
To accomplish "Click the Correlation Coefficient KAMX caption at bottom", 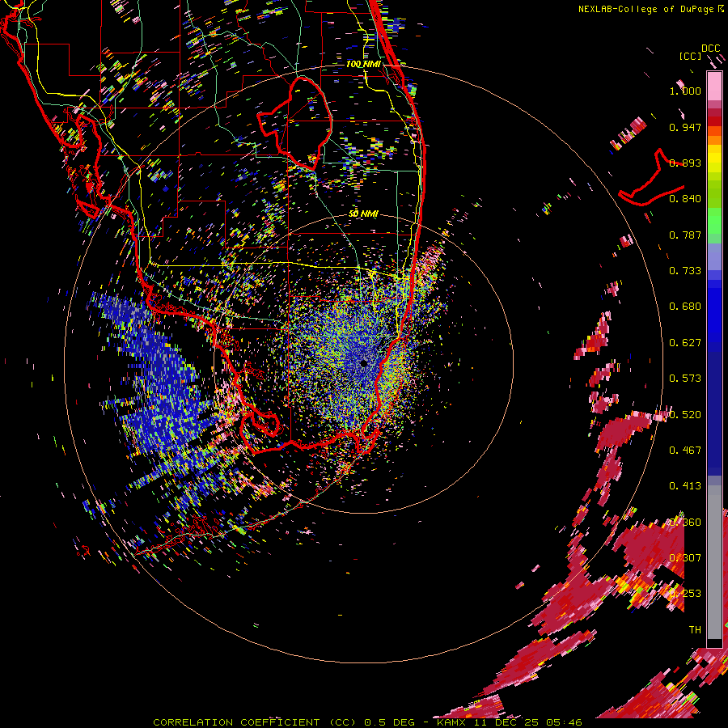I will tap(367, 722).
